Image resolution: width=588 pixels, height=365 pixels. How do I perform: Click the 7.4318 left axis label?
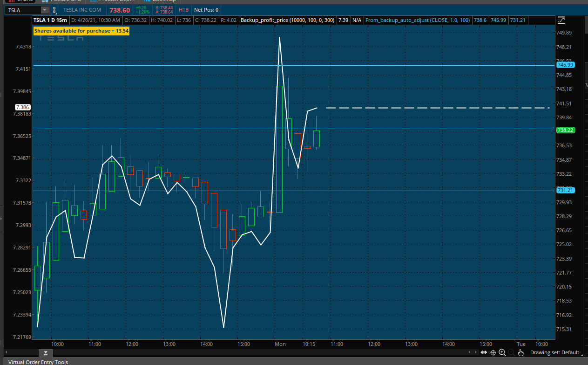[x=23, y=47]
